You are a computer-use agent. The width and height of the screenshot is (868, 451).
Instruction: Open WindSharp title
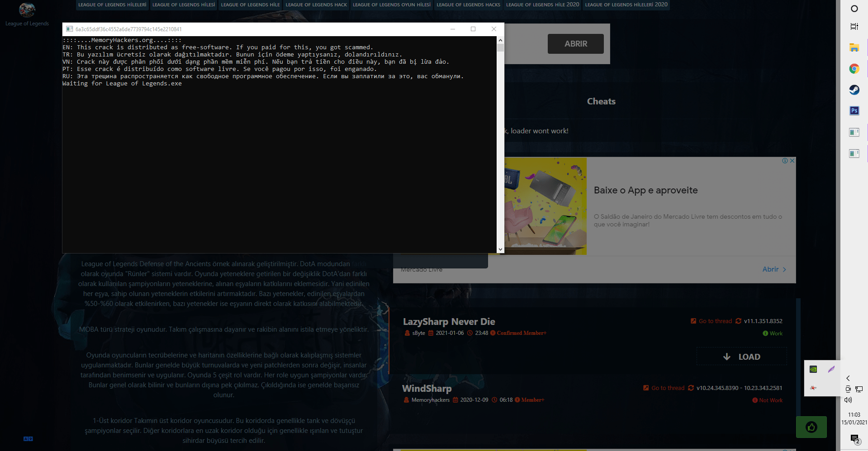click(427, 389)
